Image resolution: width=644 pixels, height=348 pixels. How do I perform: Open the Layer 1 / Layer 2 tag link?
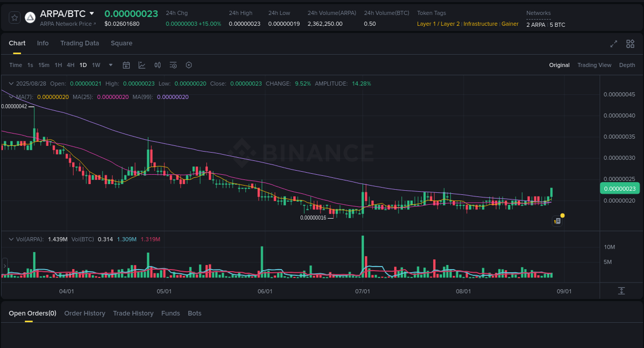tap(438, 24)
